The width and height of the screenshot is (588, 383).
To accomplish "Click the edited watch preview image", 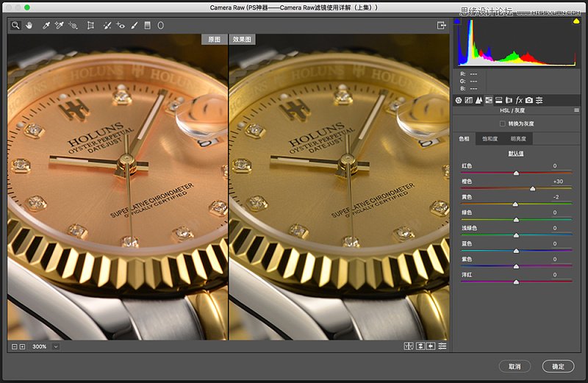I will (339, 187).
